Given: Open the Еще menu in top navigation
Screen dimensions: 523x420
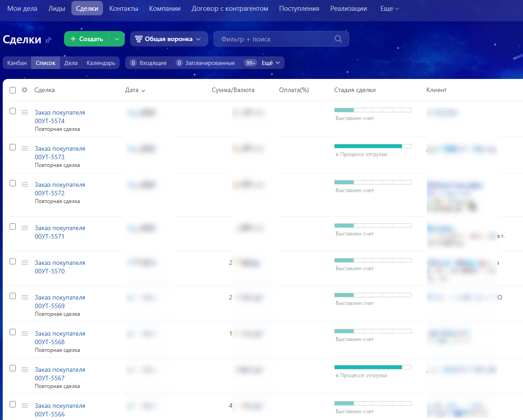Looking at the screenshot, I should click(389, 9).
